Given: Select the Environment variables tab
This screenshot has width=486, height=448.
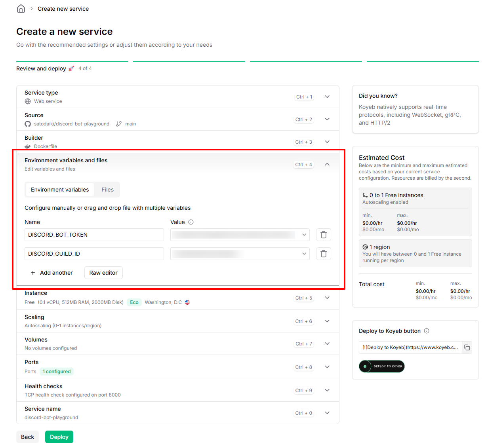Looking at the screenshot, I should 60,190.
